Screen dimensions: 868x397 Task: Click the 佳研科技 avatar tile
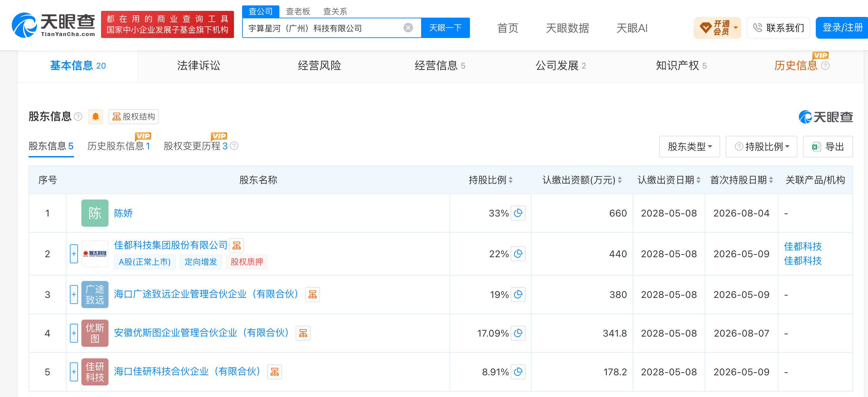(x=95, y=372)
